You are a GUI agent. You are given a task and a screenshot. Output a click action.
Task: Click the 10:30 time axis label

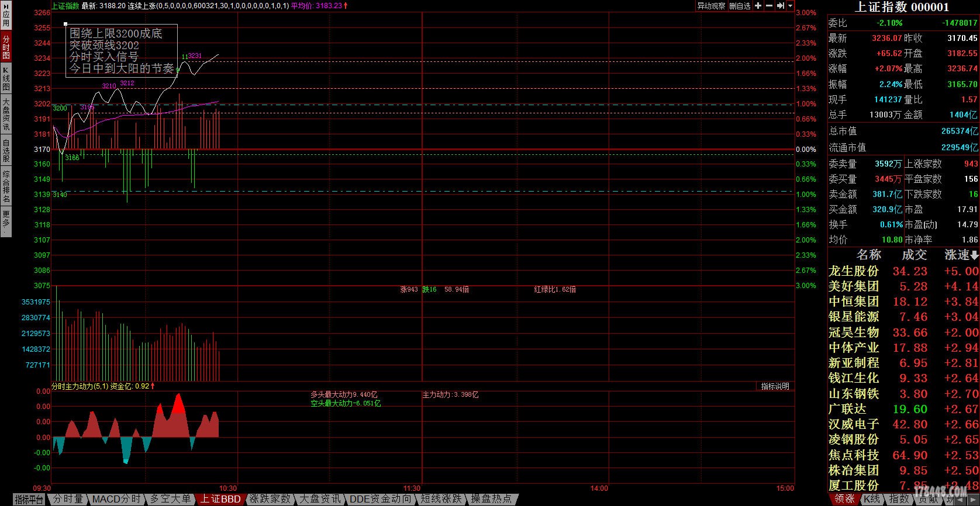point(228,488)
